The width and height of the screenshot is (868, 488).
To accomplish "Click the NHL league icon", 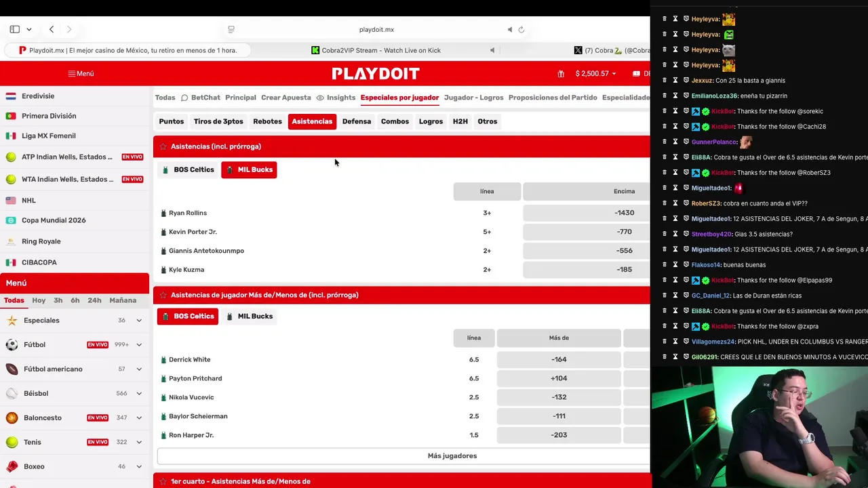I will [x=11, y=200].
